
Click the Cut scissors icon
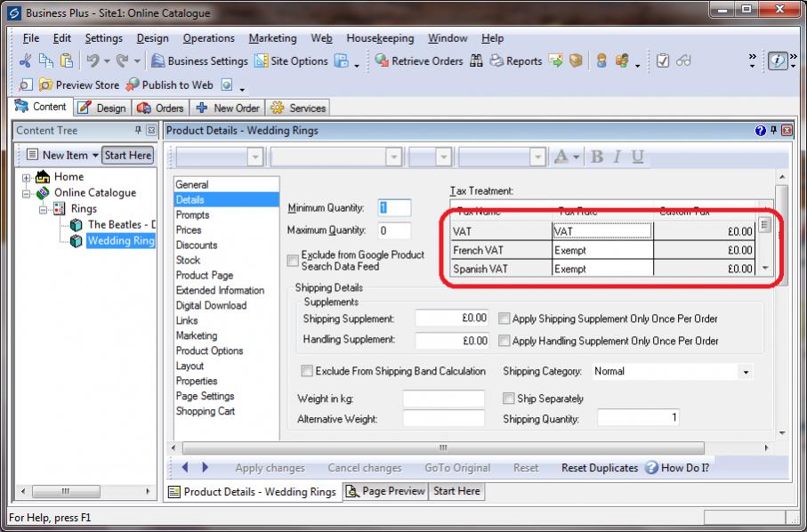coord(25,61)
